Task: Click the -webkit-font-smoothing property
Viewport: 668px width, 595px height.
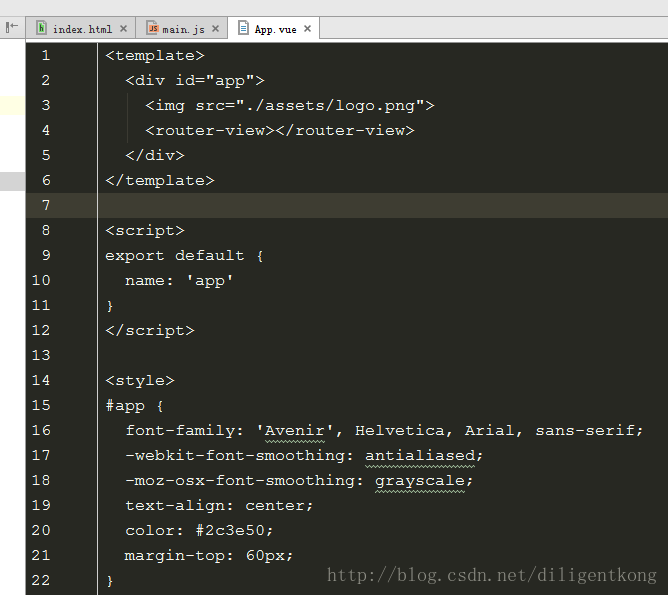Action: point(235,456)
